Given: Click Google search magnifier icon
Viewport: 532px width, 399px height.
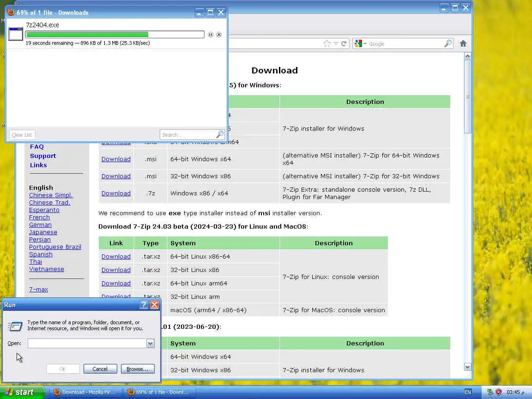Looking at the screenshot, I should (x=448, y=43).
